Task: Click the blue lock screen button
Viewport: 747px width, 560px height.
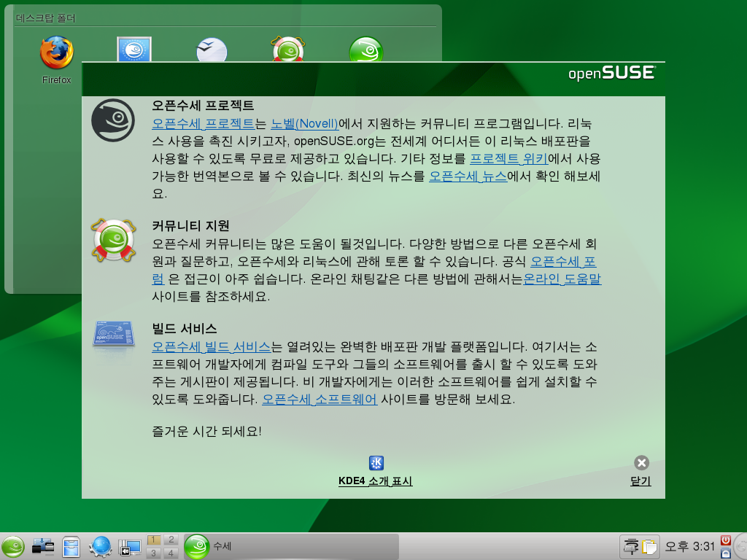Action: point(726,553)
